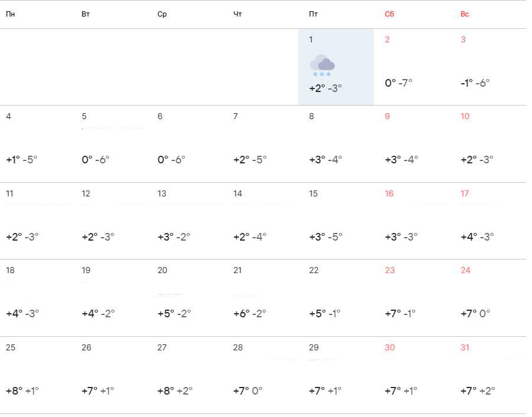The image size is (532, 417).
Task: Click the Сб weekend column header
Action: [389, 14]
